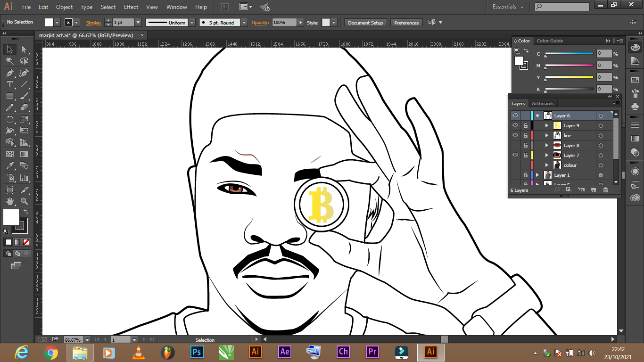
Task: Click the Stroke label link
Action: [x=93, y=23]
